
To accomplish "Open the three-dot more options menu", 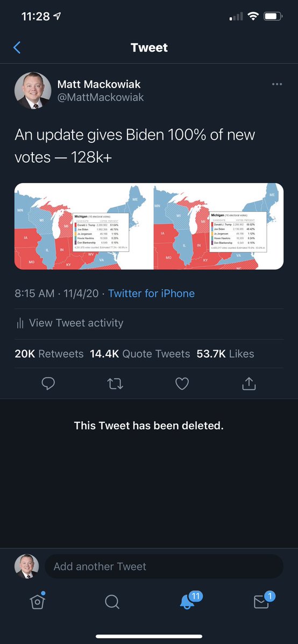I will 277,84.
